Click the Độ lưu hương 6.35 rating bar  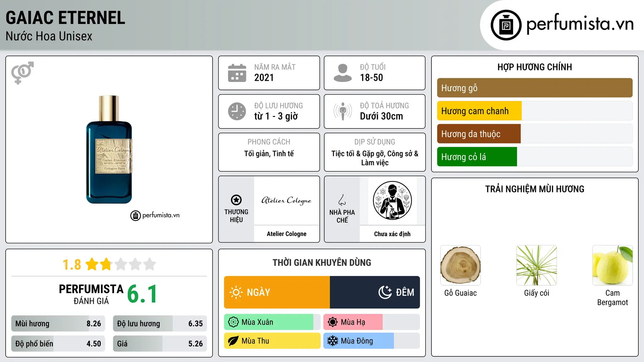[x=160, y=324]
